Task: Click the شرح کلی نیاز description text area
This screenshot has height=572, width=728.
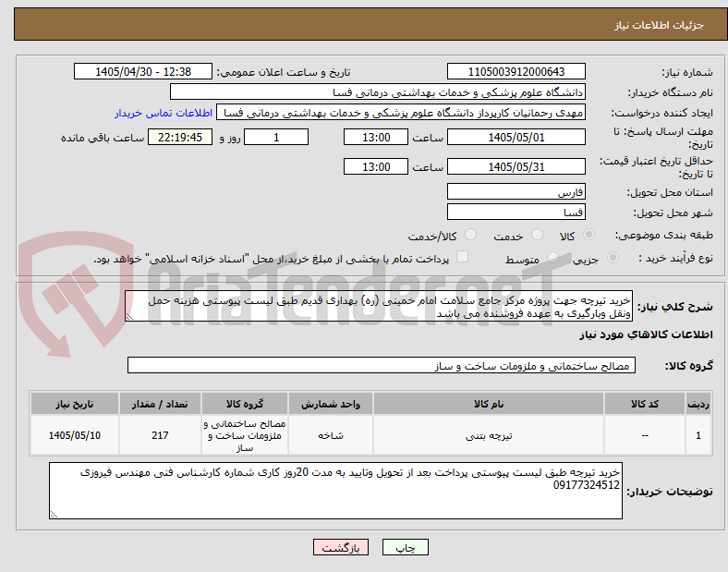Action: click(379, 307)
